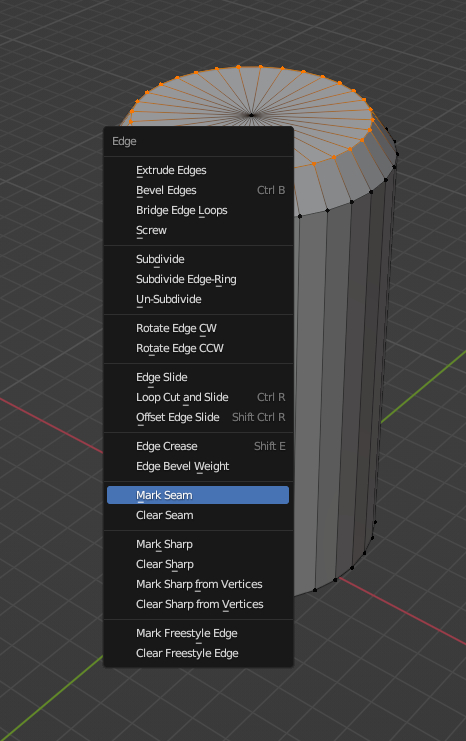Choose Subdivide in the Edge menu
466x741 pixels.
pos(198,259)
